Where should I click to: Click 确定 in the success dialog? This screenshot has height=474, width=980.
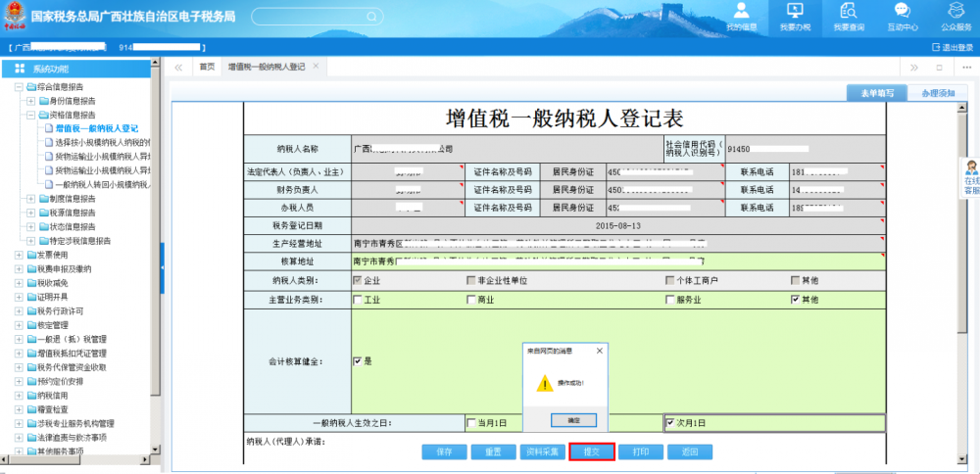pyautogui.click(x=574, y=419)
